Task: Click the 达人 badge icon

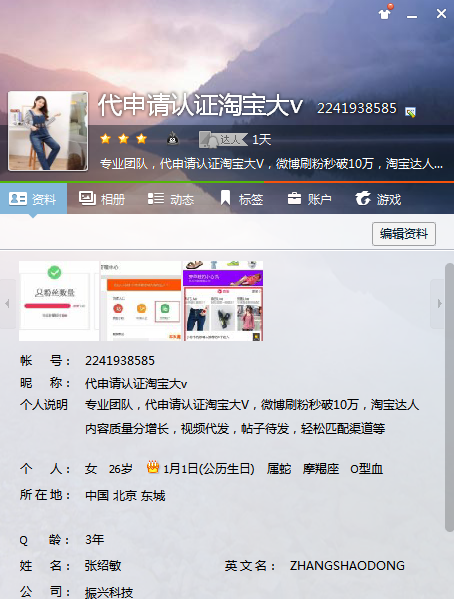Action: tap(223, 139)
